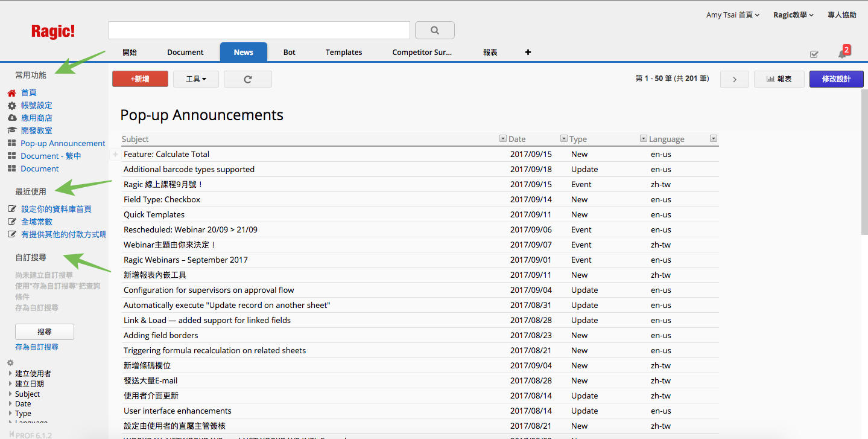868x439 pixels.
Task: Click the top search input field
Action: pyautogui.click(x=259, y=30)
